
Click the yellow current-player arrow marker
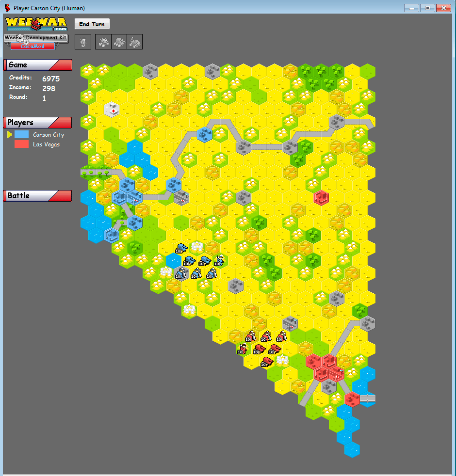point(9,135)
